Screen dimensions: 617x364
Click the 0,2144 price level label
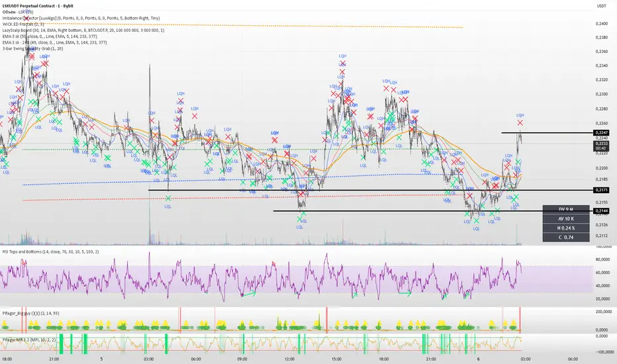click(601, 211)
